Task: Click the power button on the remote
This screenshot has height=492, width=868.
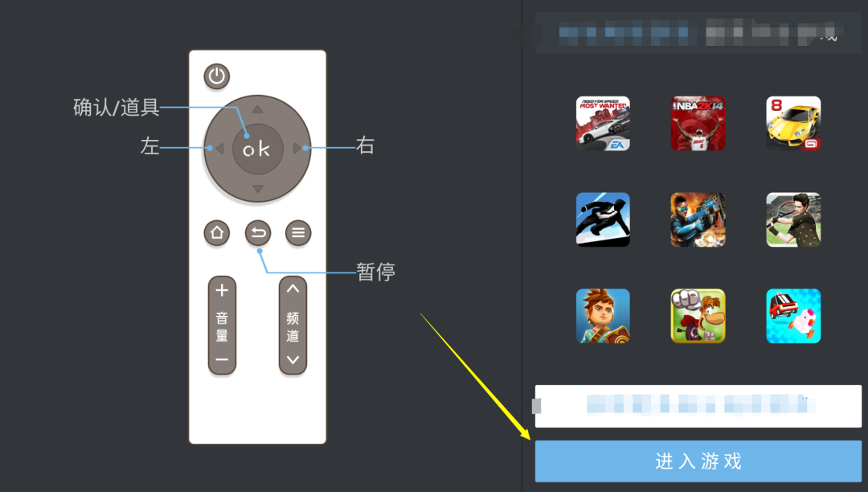Action: pos(216,76)
